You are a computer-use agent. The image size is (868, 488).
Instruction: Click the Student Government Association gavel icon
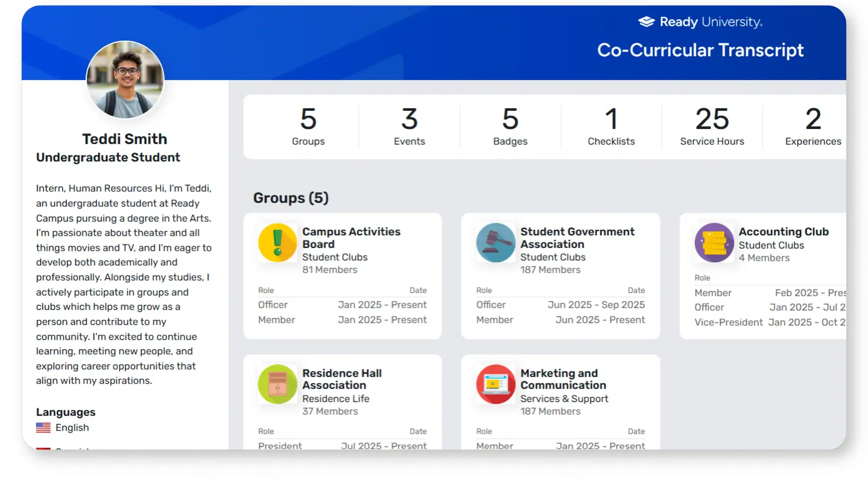point(496,243)
